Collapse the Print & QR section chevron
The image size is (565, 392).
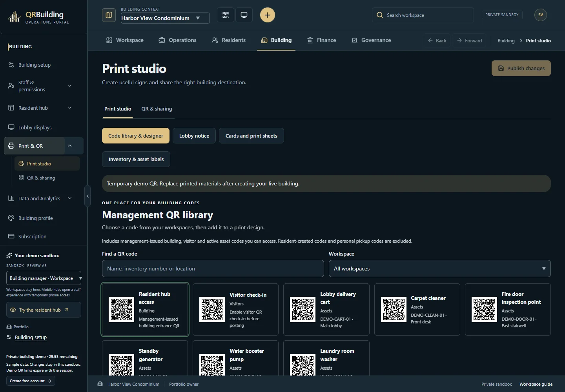point(70,146)
